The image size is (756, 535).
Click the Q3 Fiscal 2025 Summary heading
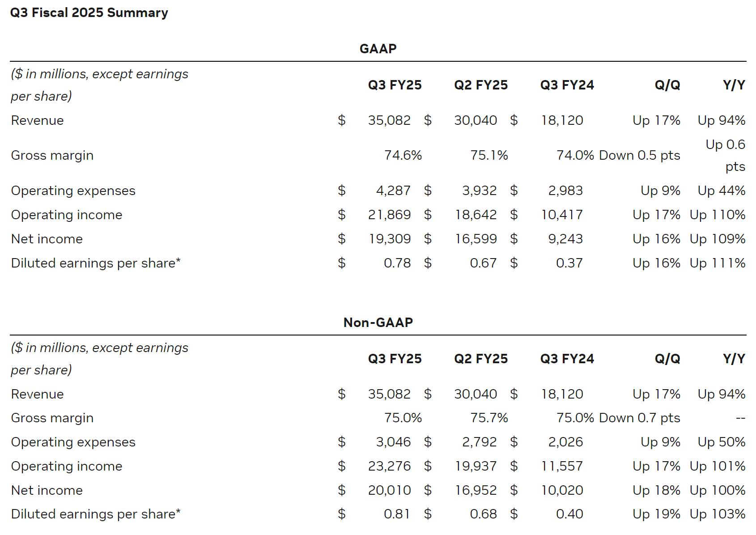[89, 13]
